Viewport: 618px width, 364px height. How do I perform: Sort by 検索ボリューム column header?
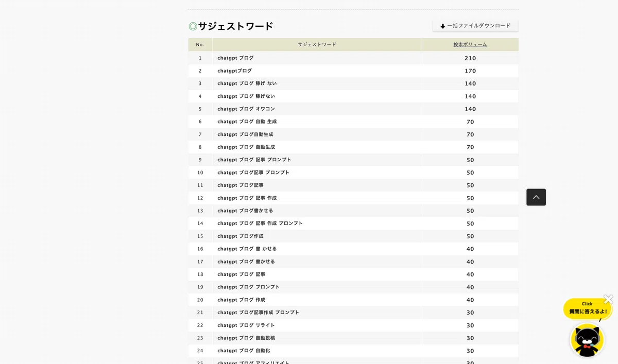[x=470, y=45]
